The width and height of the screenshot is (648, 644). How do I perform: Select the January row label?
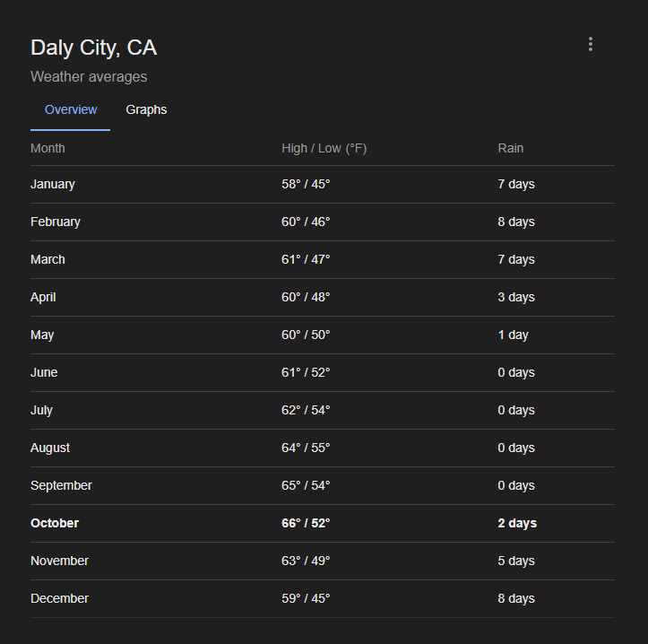53,185
